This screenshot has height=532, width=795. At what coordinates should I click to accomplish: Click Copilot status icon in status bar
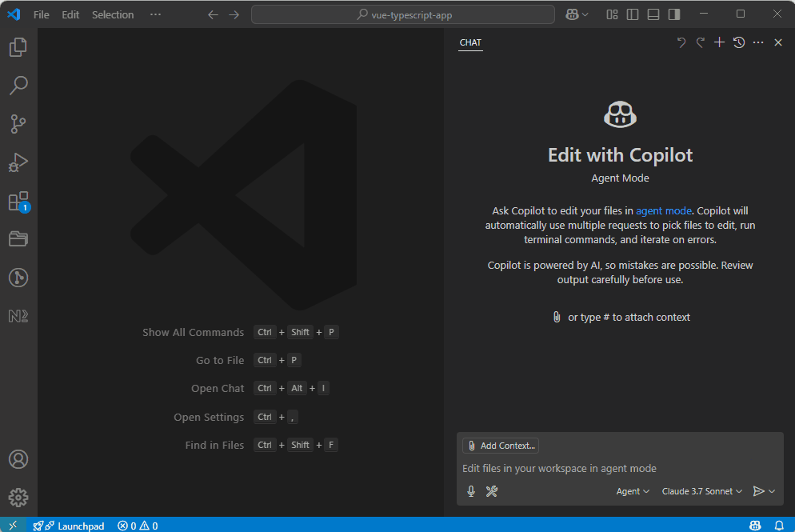755,526
